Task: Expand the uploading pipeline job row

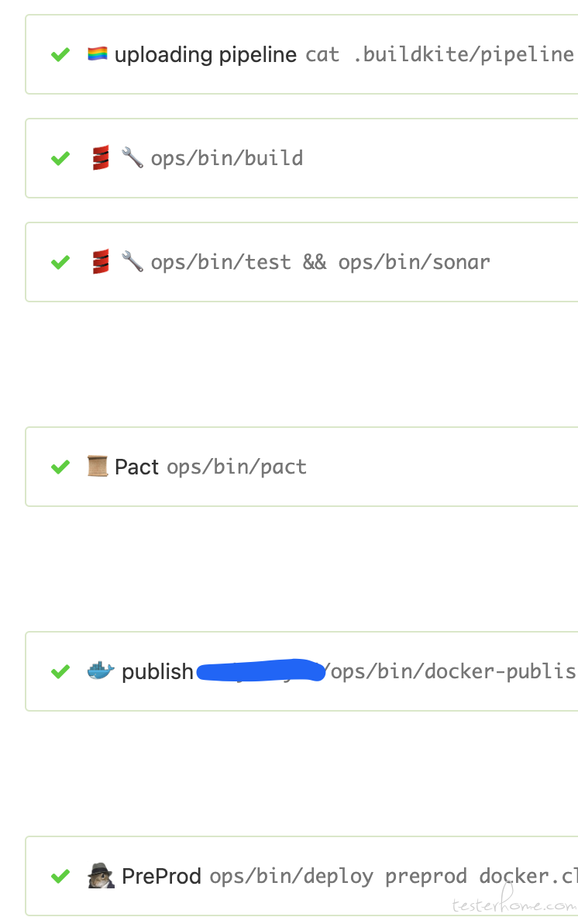Action: point(301,54)
